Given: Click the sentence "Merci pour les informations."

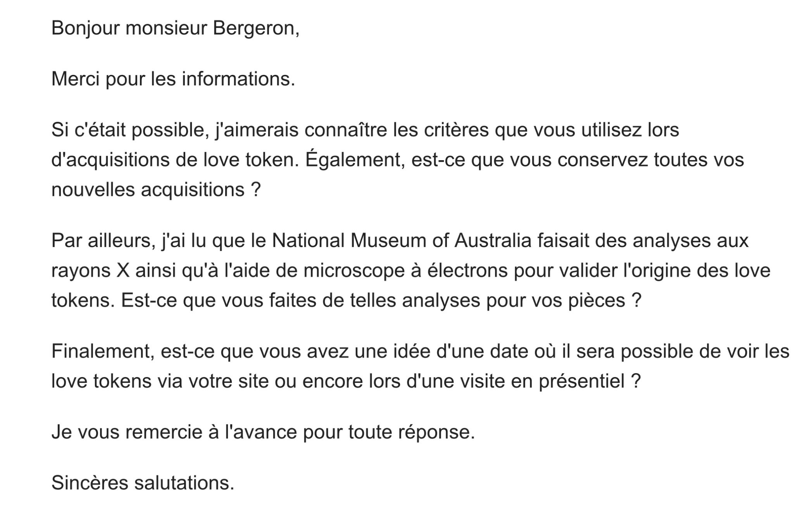Looking at the screenshot, I should (x=173, y=79).
